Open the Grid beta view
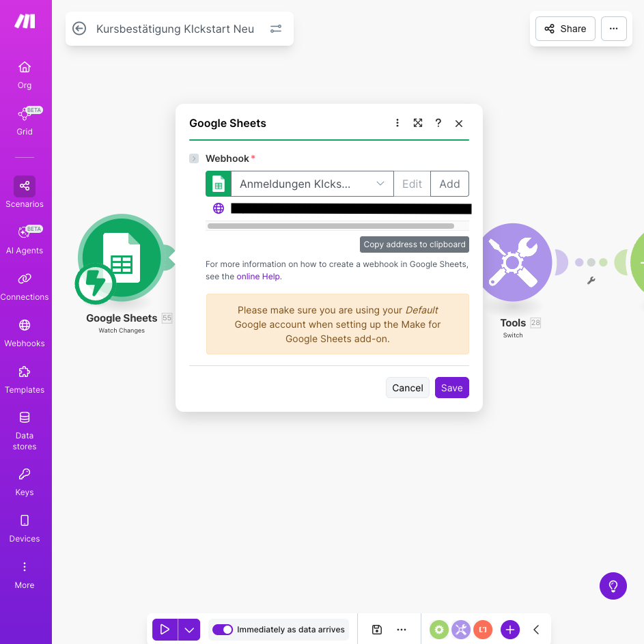 (x=24, y=122)
